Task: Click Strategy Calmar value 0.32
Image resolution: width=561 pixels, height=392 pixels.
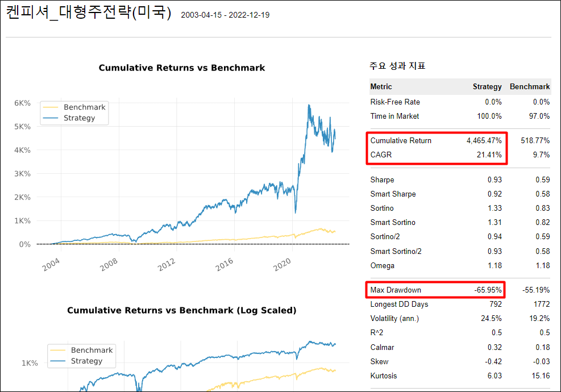Action: [x=494, y=347]
